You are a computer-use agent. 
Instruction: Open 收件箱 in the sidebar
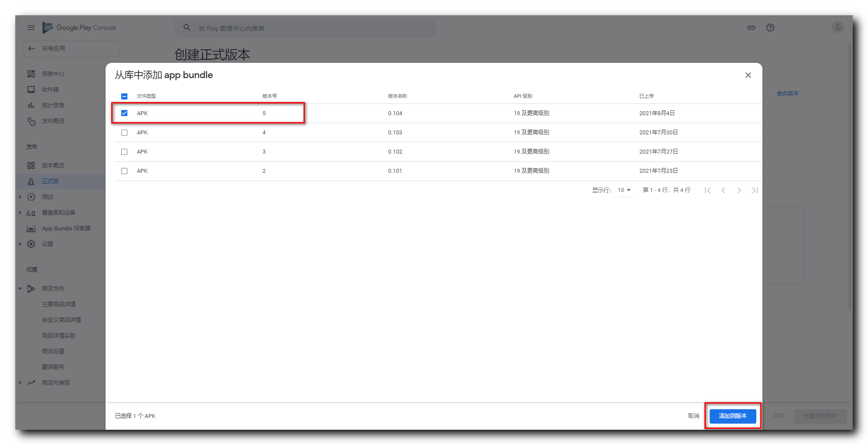pos(50,89)
